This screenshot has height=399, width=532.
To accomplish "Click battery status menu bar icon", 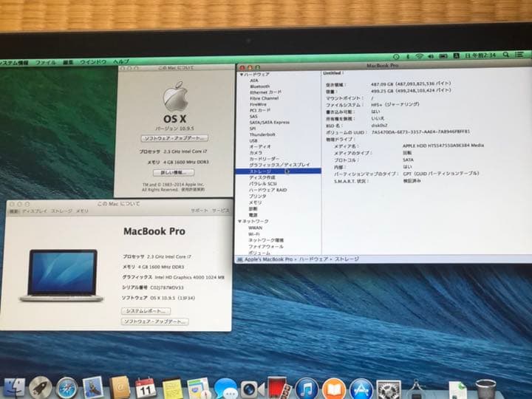I will point(443,56).
